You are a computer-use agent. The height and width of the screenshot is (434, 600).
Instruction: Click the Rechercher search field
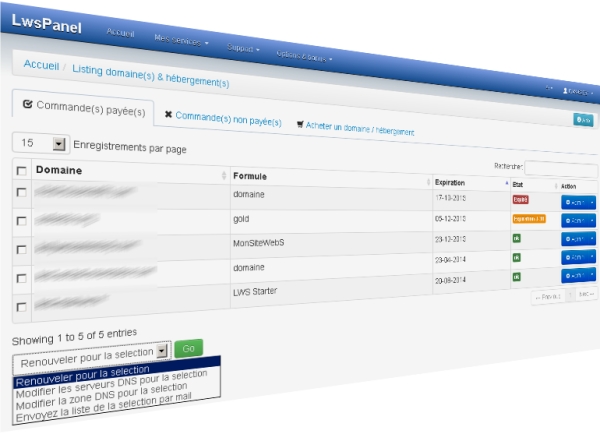[558, 169]
